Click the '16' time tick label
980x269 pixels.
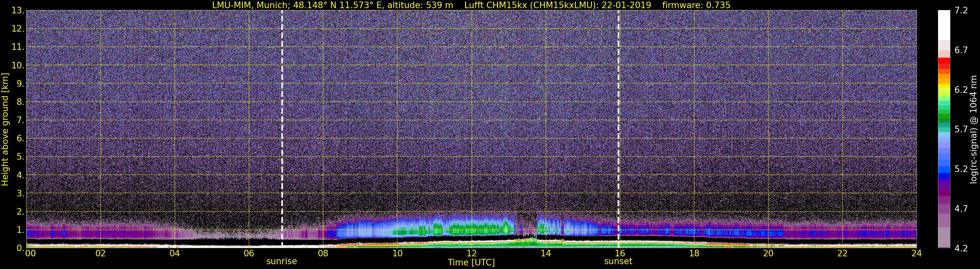pyautogui.click(x=620, y=253)
